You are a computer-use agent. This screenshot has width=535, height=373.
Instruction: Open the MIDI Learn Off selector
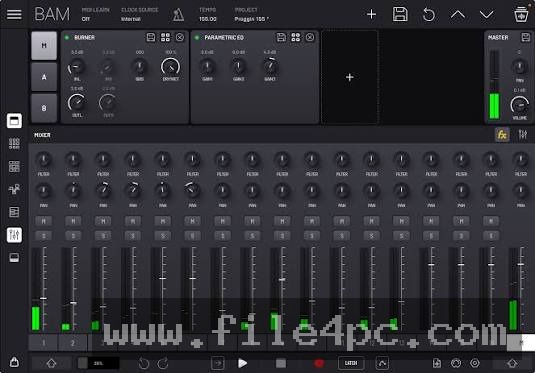(95, 14)
